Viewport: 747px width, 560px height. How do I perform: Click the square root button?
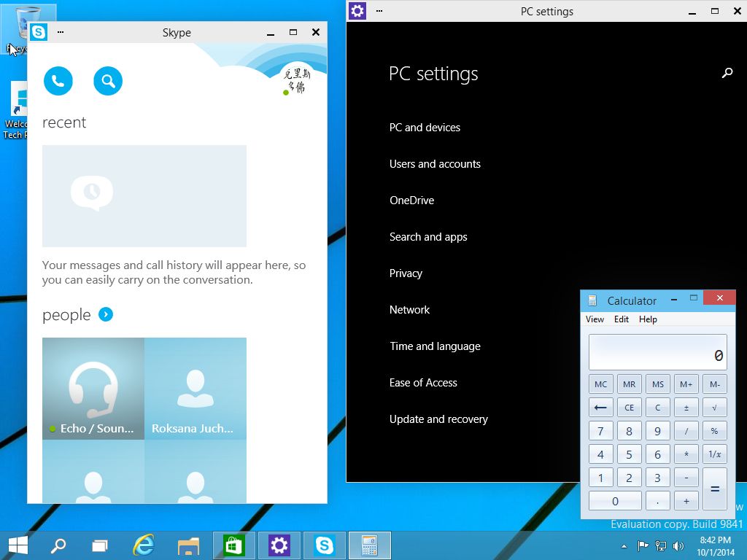point(715,408)
